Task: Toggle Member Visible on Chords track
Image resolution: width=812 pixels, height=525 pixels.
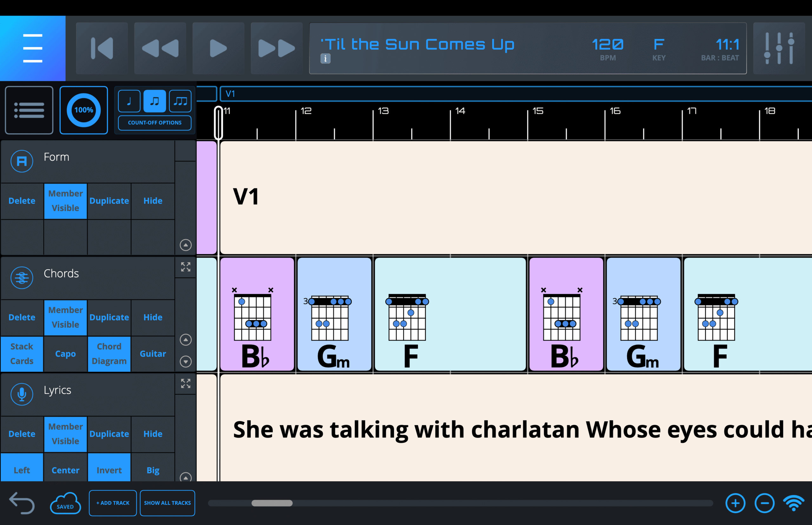Action: 65,318
